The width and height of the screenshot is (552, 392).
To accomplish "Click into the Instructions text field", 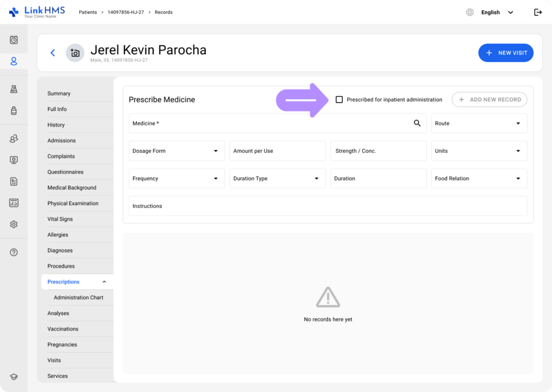I will [x=328, y=206].
